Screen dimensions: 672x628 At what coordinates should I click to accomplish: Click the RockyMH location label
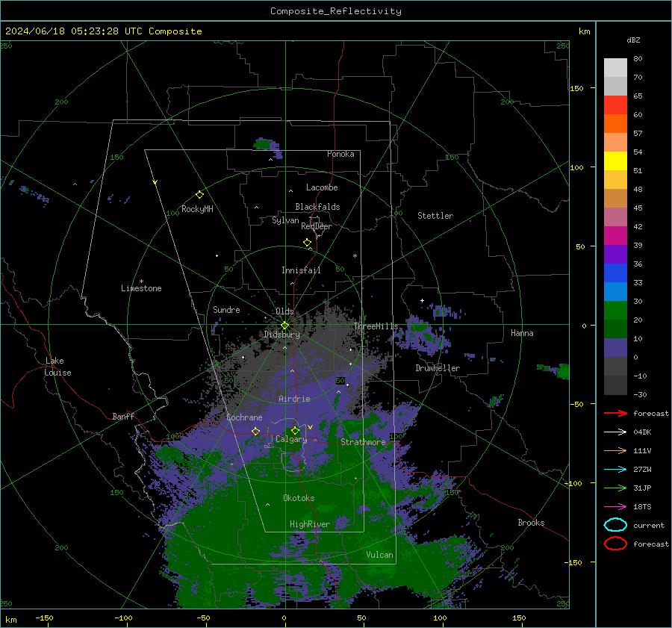pos(197,209)
